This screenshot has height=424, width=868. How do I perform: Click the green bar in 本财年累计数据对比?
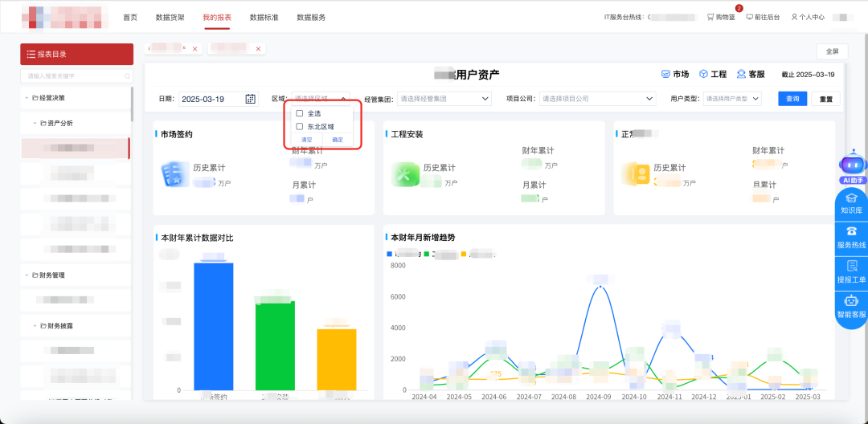click(275, 345)
